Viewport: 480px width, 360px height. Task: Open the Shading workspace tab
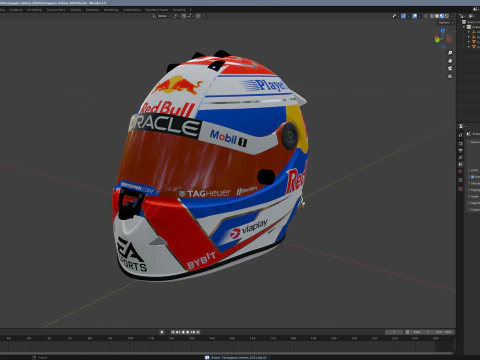click(75, 10)
